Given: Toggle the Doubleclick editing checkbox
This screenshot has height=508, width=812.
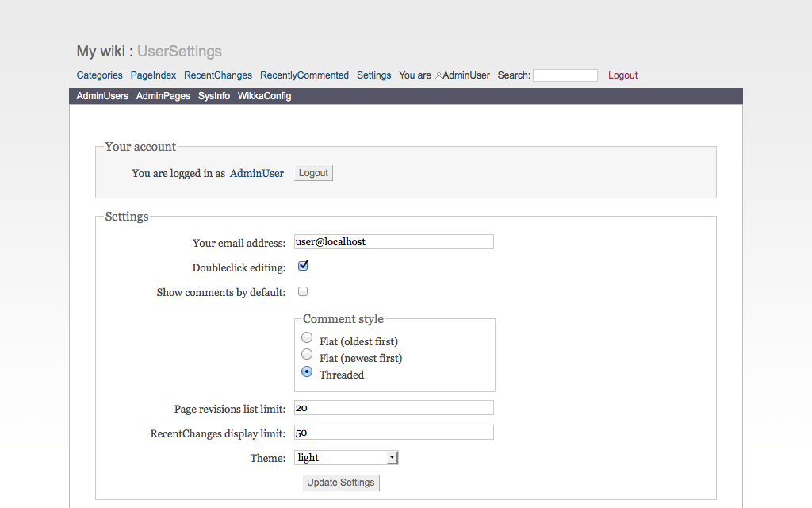Looking at the screenshot, I should click(x=303, y=266).
